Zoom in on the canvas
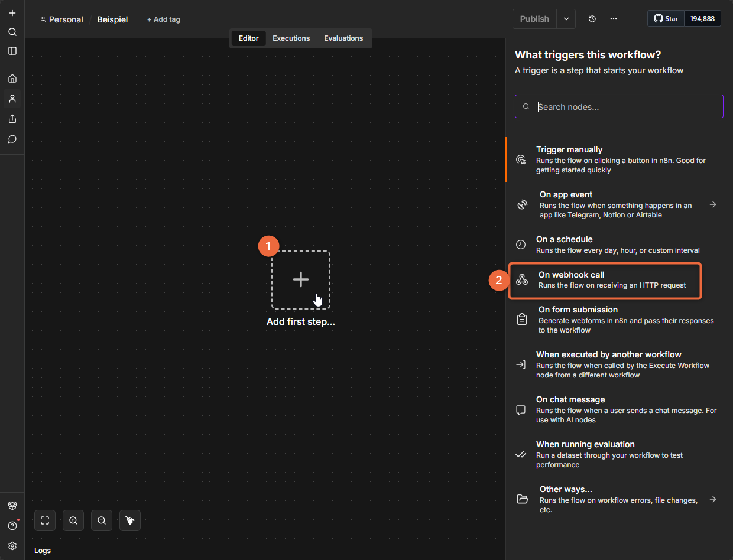733x560 pixels. pyautogui.click(x=73, y=520)
